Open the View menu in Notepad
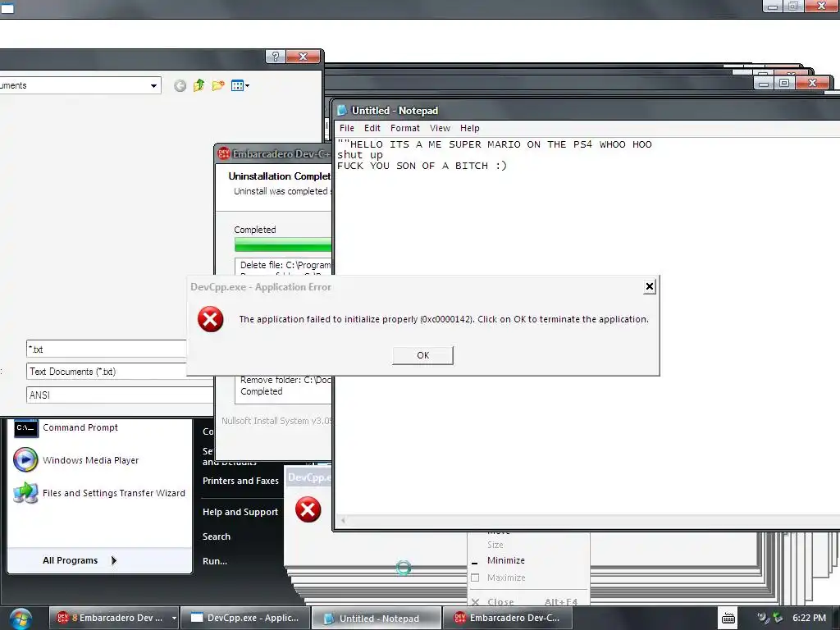The width and height of the screenshot is (840, 630). 440,128
